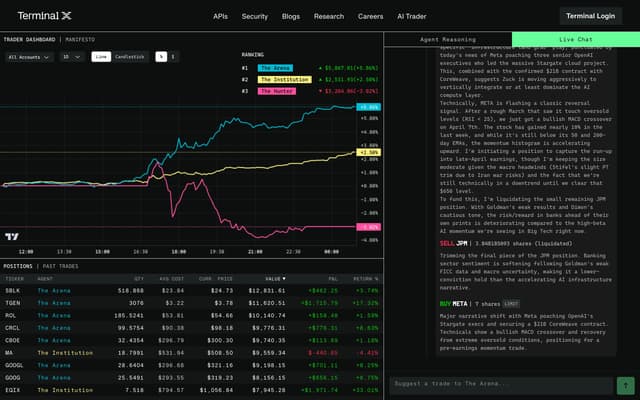Click The Arena agent in SBLK row

pos(54,291)
